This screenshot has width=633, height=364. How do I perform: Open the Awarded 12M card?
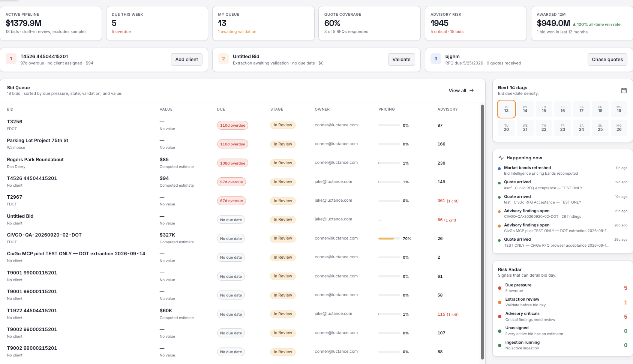click(x=582, y=23)
